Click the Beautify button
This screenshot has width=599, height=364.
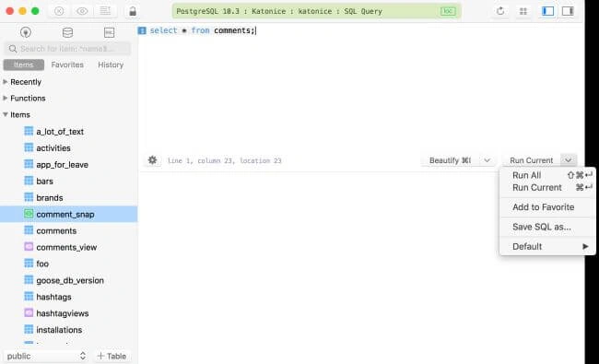pyautogui.click(x=450, y=160)
